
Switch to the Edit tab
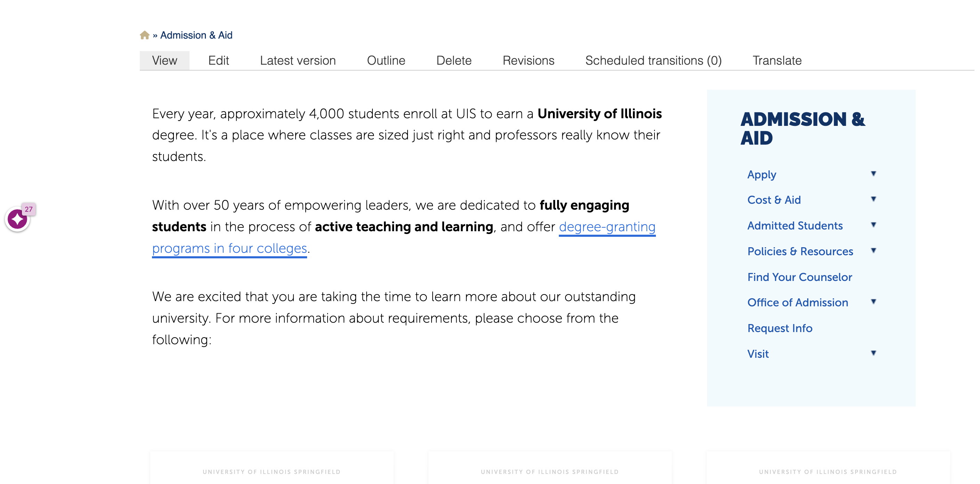tap(218, 60)
